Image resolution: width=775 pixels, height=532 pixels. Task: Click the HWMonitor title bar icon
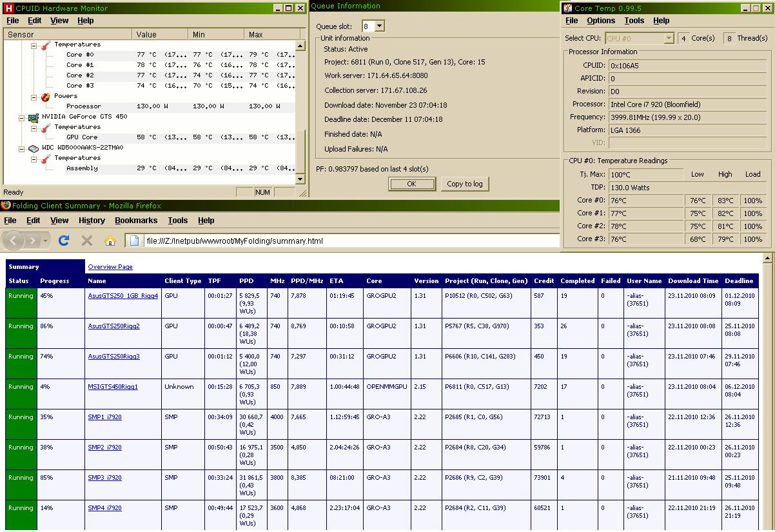pyautogui.click(x=8, y=8)
